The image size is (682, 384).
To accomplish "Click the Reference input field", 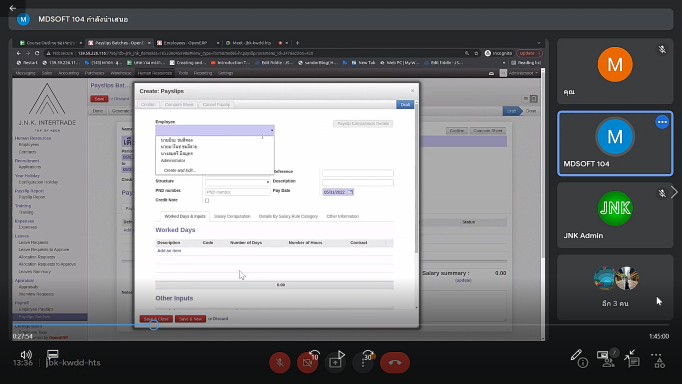I will (x=358, y=173).
